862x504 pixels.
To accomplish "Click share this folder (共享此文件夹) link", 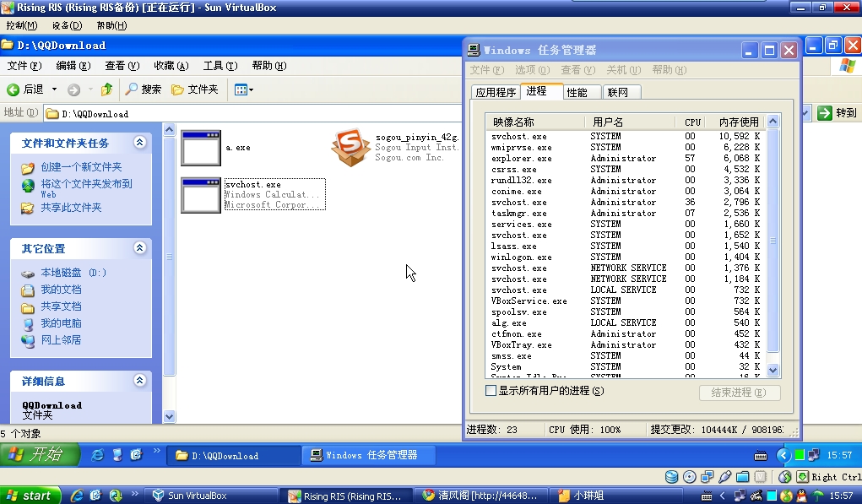I will (71, 208).
